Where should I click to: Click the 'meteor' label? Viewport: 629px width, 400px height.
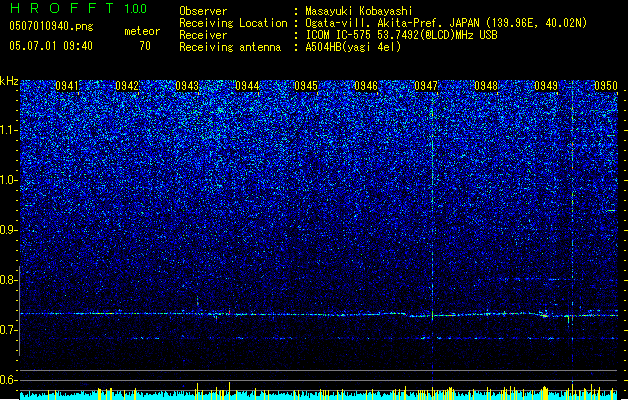click(x=142, y=31)
